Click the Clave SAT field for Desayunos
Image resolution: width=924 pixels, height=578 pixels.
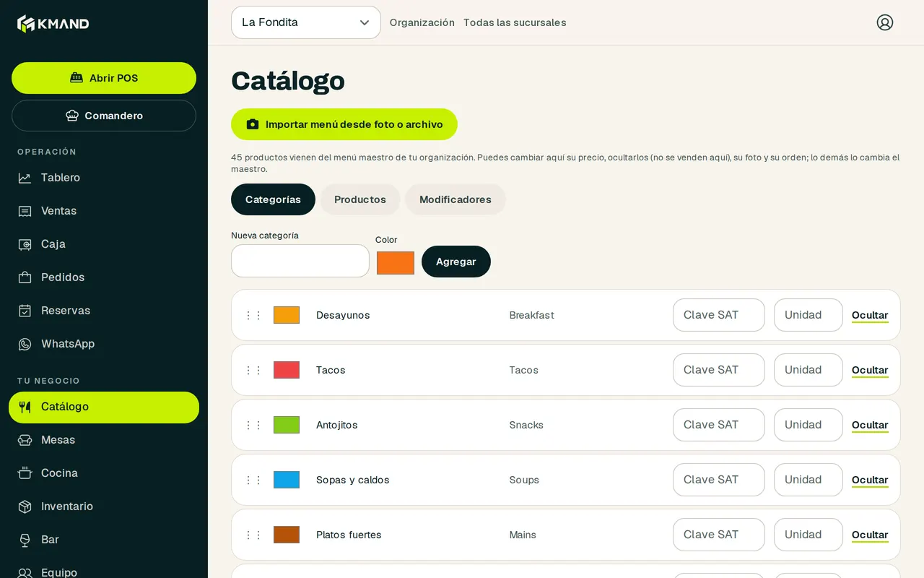719,315
